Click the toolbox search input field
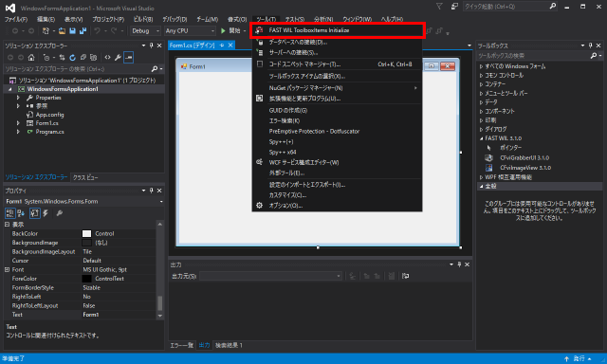The image size is (607, 364). (533, 56)
